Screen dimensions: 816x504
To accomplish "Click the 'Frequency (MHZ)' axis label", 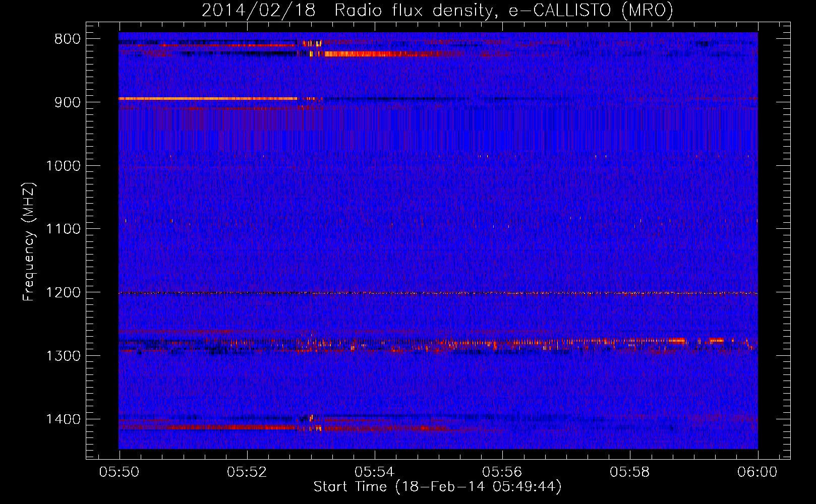I will (x=28, y=242).
